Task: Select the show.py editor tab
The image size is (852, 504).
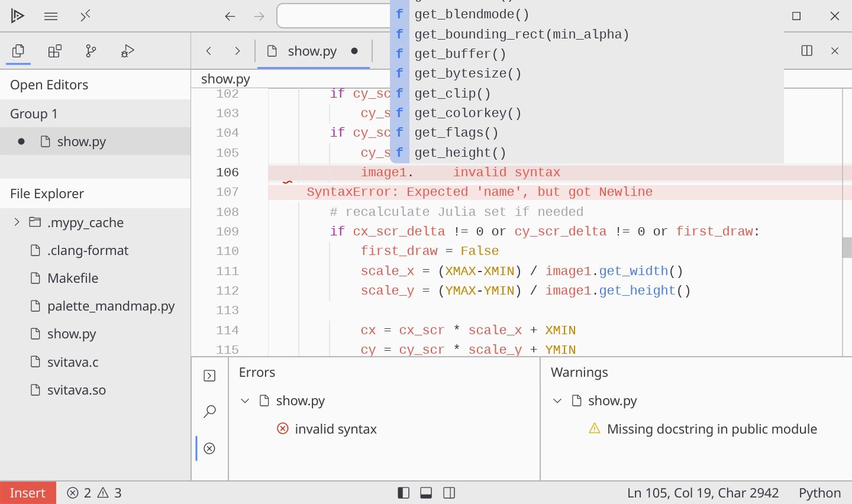Action: pyautogui.click(x=312, y=51)
